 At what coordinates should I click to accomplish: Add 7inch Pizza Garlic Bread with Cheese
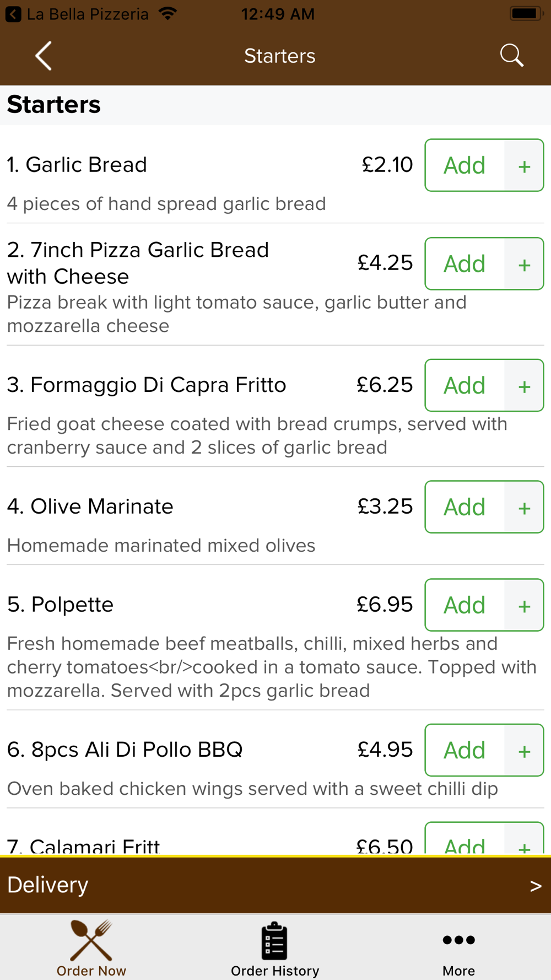pos(464,264)
